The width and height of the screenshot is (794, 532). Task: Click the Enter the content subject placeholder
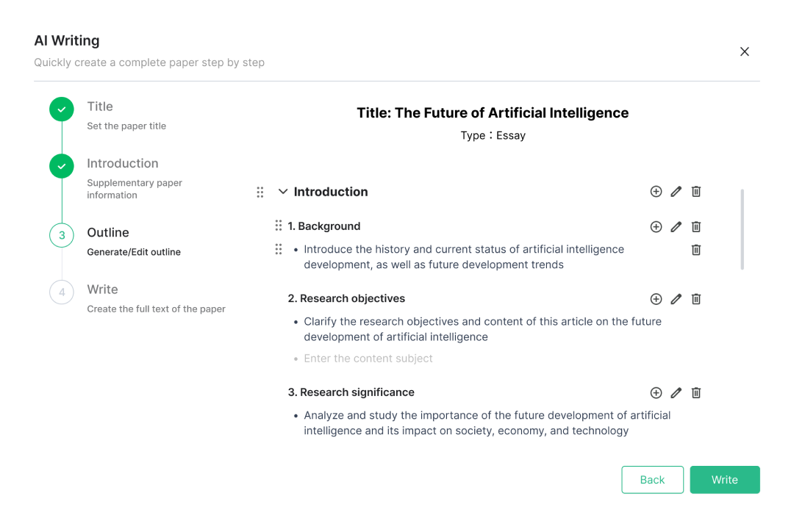(368, 358)
